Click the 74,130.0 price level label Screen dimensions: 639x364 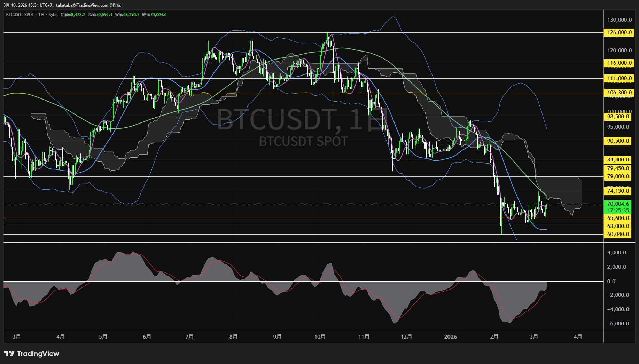618,191
